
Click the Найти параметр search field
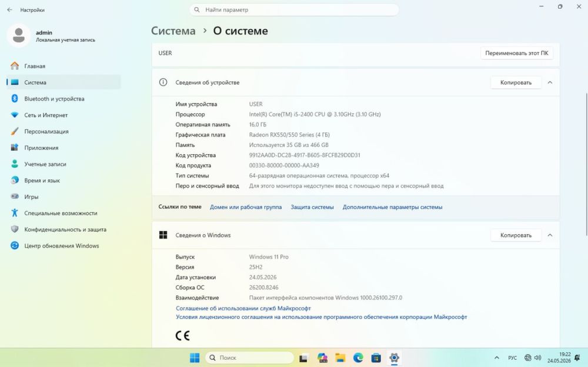[x=294, y=10]
